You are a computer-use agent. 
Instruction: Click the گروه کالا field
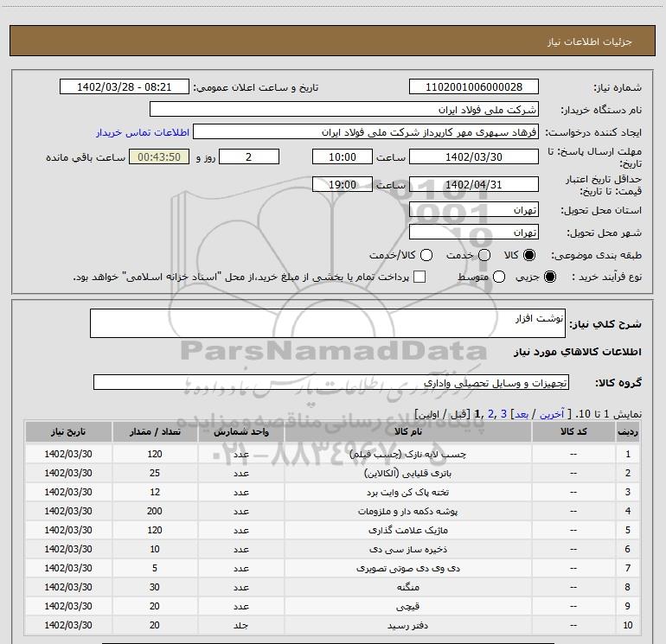[331, 382]
